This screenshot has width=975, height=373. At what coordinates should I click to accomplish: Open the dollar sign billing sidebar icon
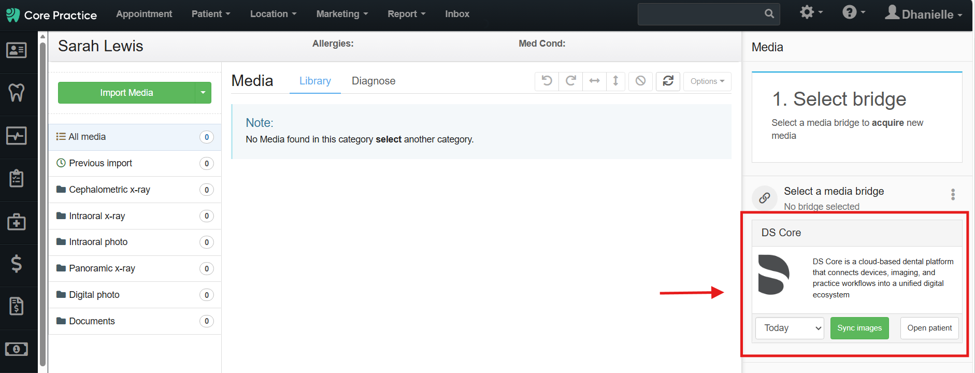16,264
